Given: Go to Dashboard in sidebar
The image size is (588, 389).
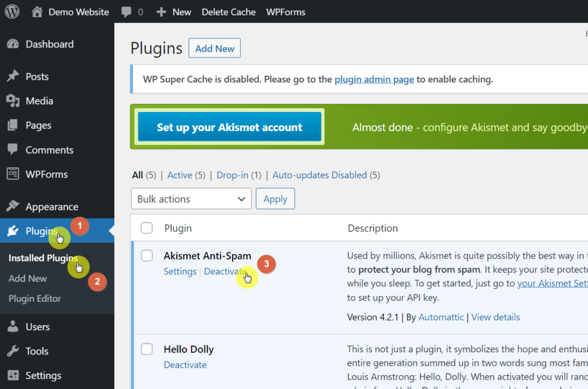Looking at the screenshot, I should pyautogui.click(x=49, y=44).
